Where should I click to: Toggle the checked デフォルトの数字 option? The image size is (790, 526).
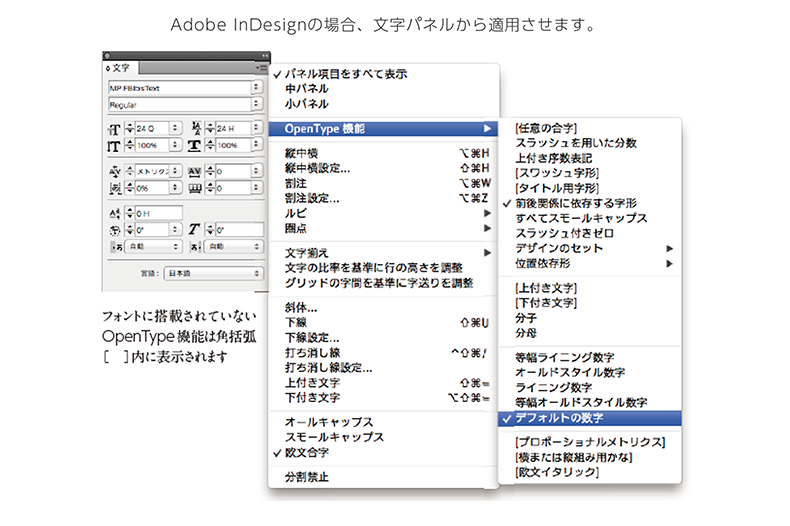click(x=590, y=418)
